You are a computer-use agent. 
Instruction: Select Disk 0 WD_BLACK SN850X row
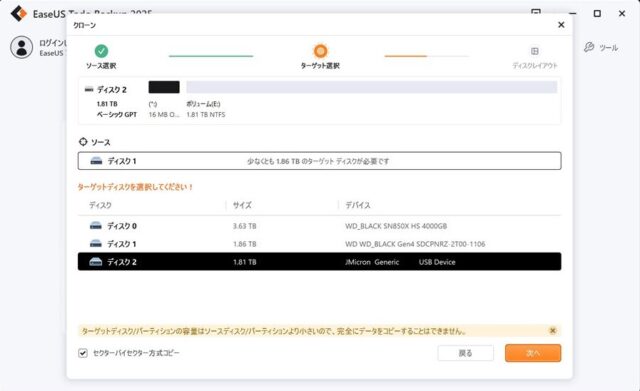(319, 226)
